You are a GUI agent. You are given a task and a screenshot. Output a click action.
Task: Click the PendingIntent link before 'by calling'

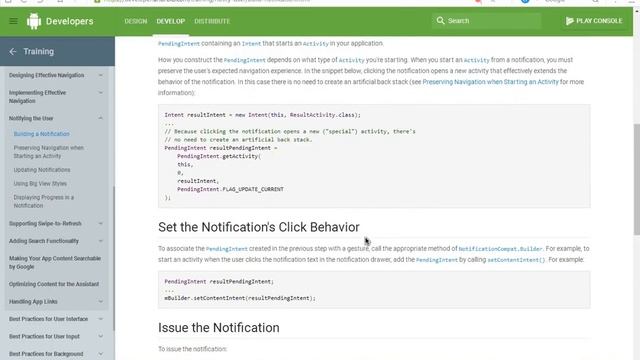(437, 260)
